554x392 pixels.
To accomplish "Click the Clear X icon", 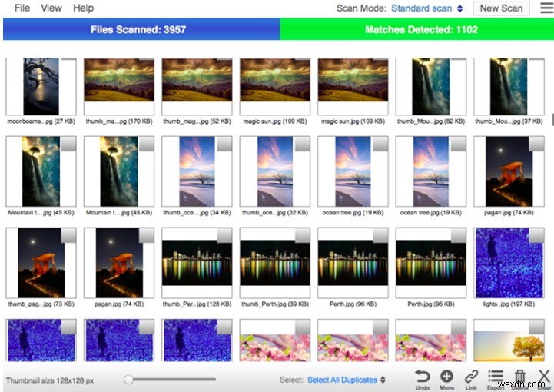I will [544, 377].
